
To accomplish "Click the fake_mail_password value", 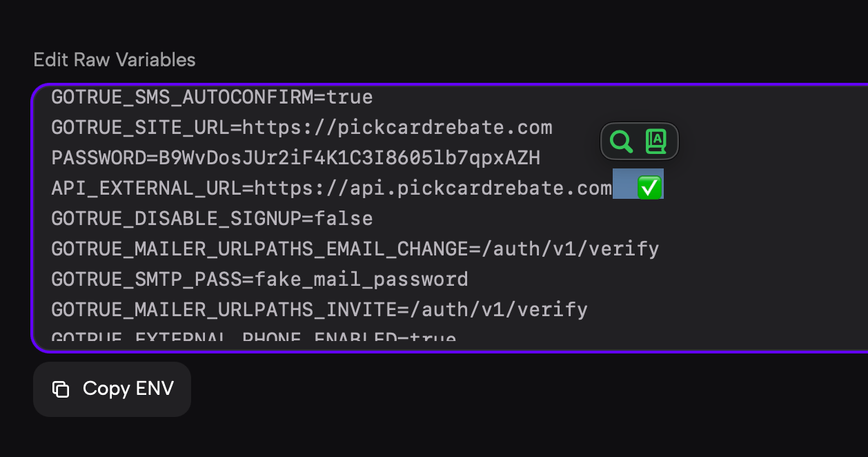I will (361, 280).
